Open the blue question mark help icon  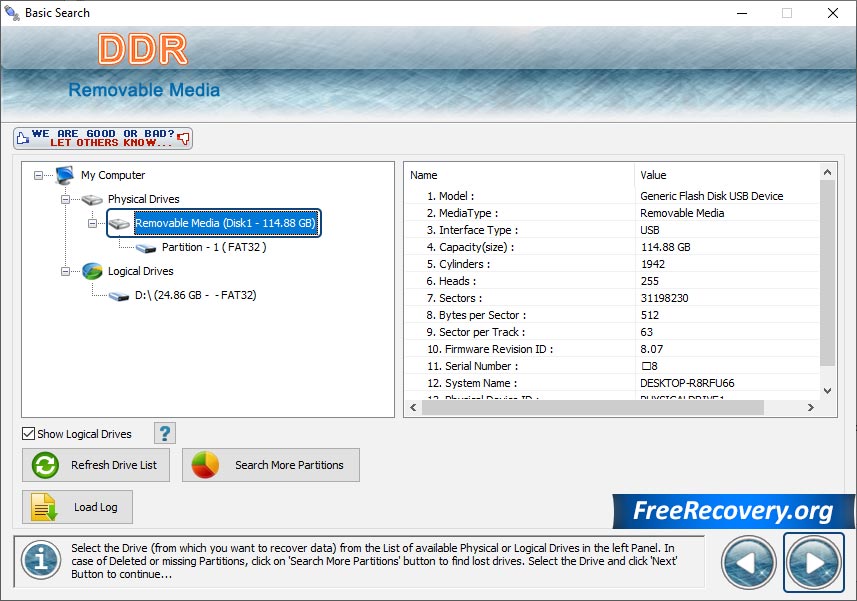[165, 433]
